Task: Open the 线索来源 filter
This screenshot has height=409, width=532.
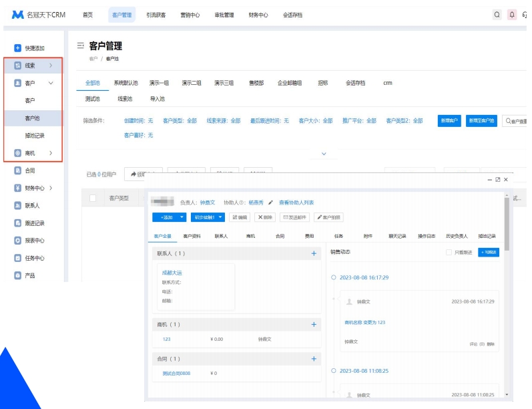Action: click(224, 120)
